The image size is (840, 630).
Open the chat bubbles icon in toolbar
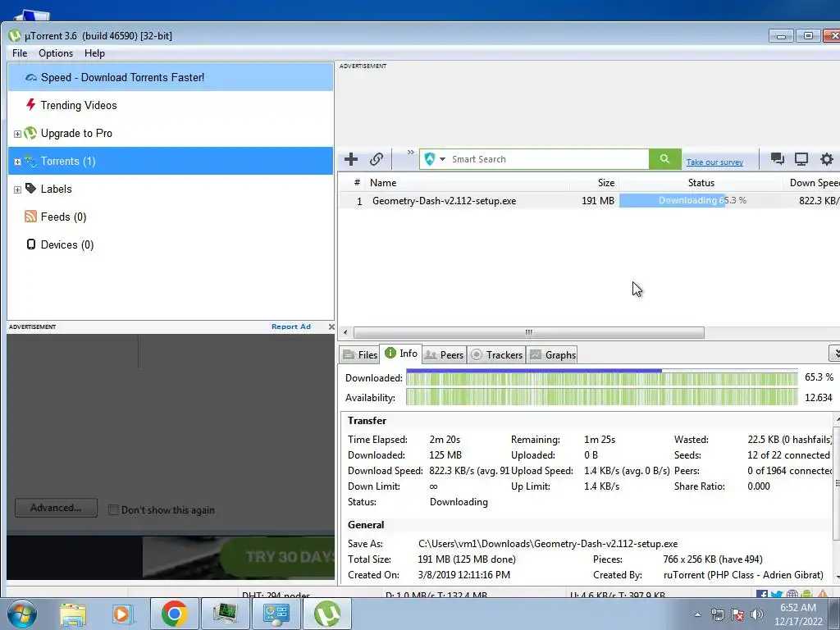pyautogui.click(x=777, y=158)
